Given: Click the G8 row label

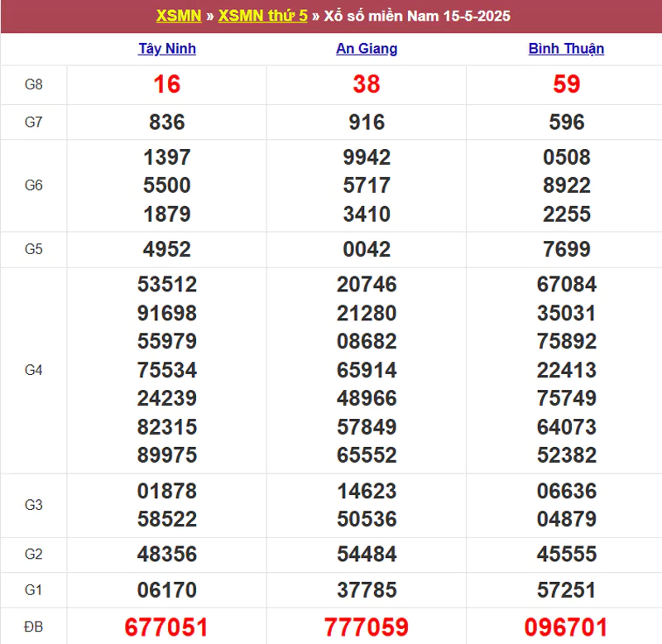Looking at the screenshot, I should coord(34,84).
